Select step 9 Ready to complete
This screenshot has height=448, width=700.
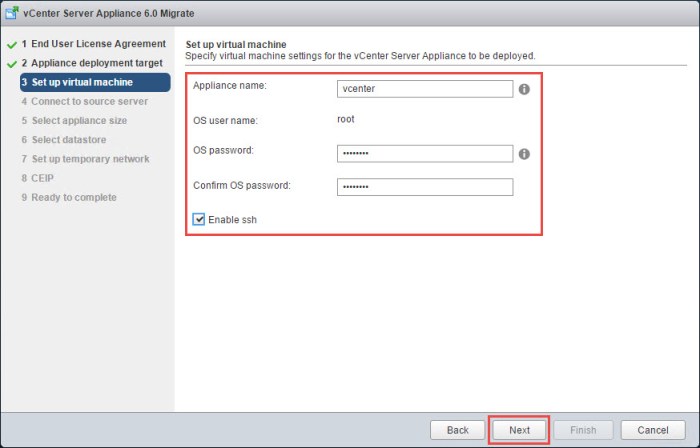(x=73, y=197)
